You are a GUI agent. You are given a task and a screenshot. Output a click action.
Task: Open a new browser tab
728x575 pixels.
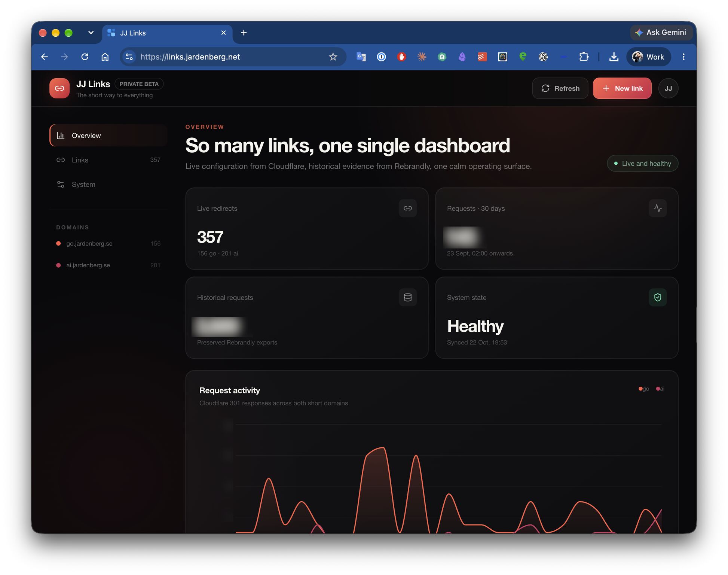tap(244, 33)
